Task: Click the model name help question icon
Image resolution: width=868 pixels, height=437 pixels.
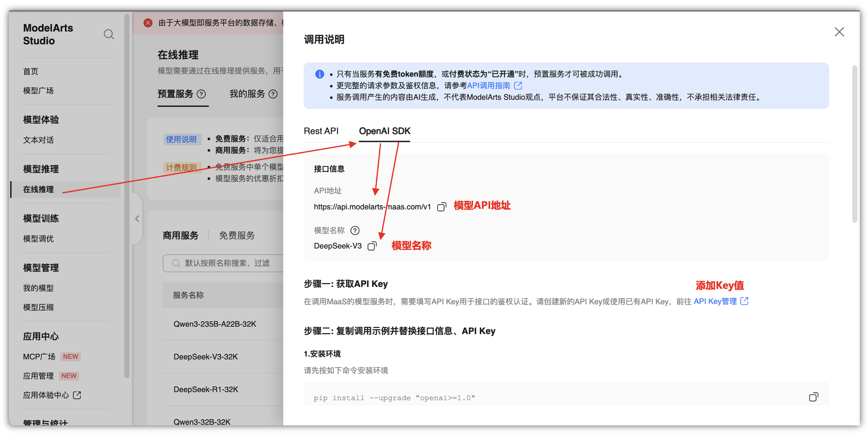Action: coord(355,230)
